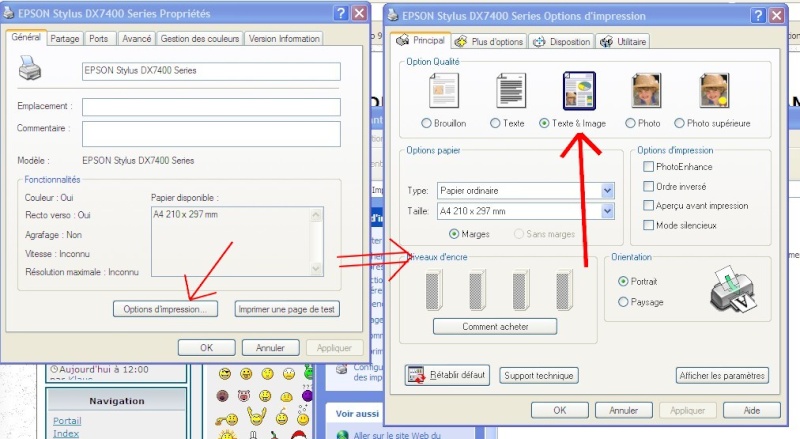
Task: Click Annuler in the Propriétés window
Action: point(270,348)
